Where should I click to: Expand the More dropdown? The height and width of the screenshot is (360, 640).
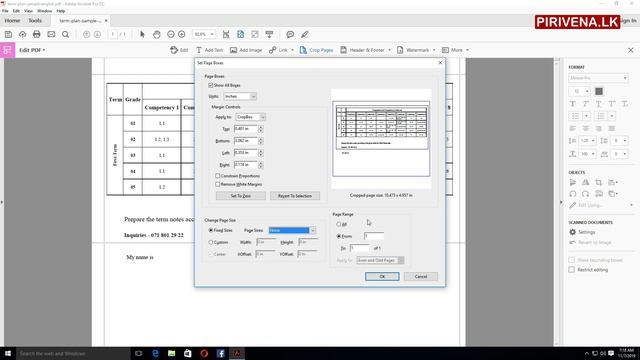(467, 50)
